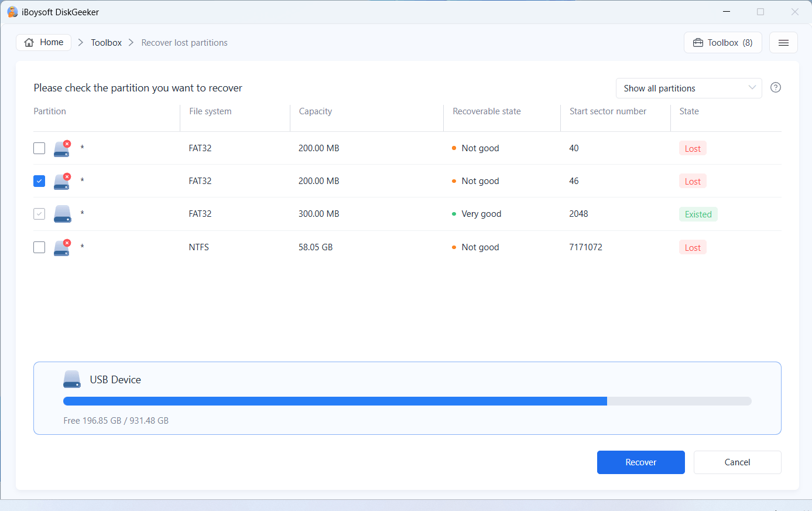Click the Recoverable state column header
812x511 pixels.
pos(486,111)
